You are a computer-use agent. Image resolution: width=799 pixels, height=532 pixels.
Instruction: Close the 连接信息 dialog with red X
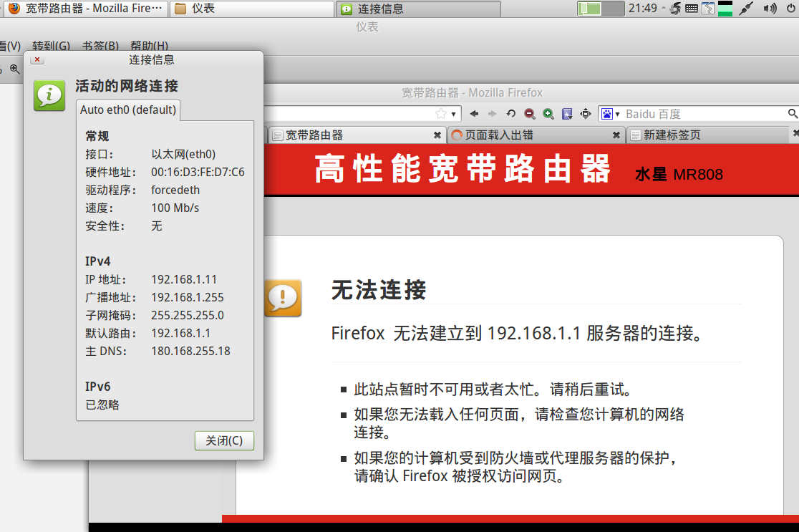[37, 59]
